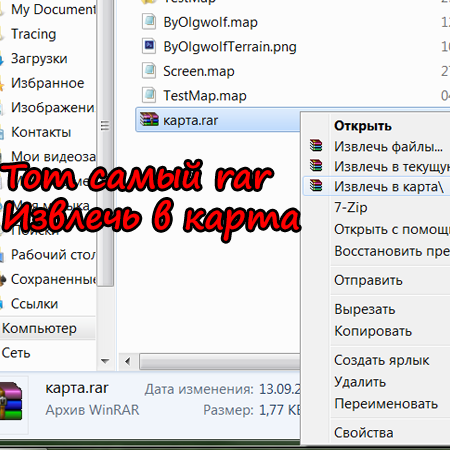The width and height of the screenshot is (450, 450).
Task: Open the 7-Zip submenu
Action: (351, 207)
